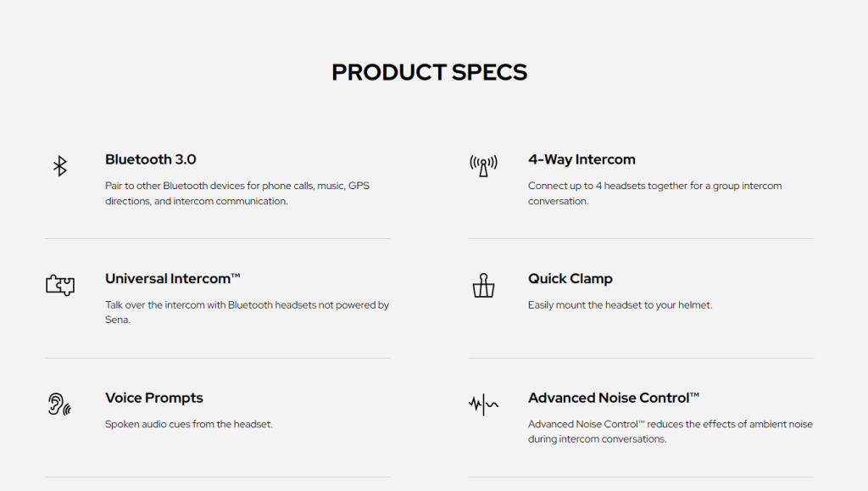Screen dimensions: 868x491
Task: Click 'Easily mount the headset' text
Action: click(x=620, y=305)
